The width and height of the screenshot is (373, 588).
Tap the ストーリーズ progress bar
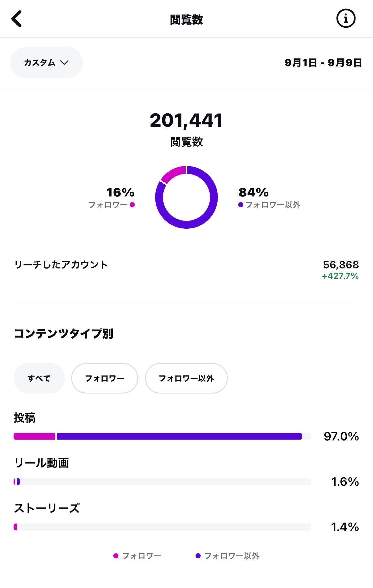[162, 527]
